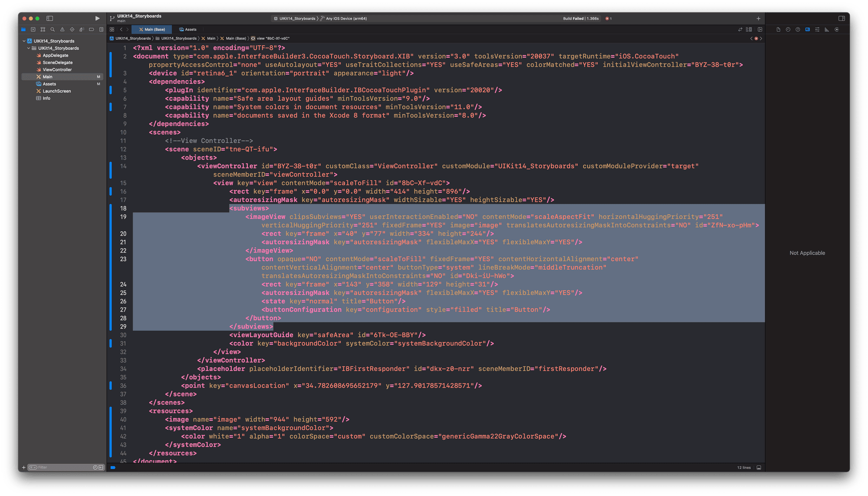The width and height of the screenshot is (868, 496).
Task: Click '12 lines' in the status bar
Action: 744,467
